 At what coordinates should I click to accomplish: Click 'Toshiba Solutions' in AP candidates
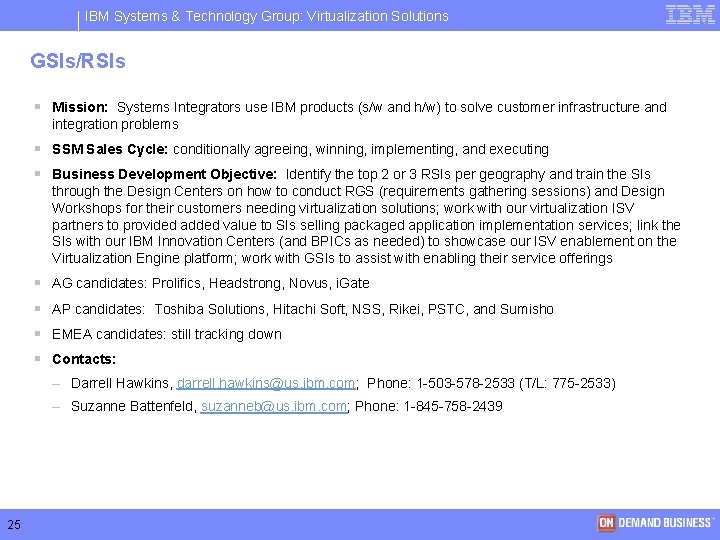210,309
